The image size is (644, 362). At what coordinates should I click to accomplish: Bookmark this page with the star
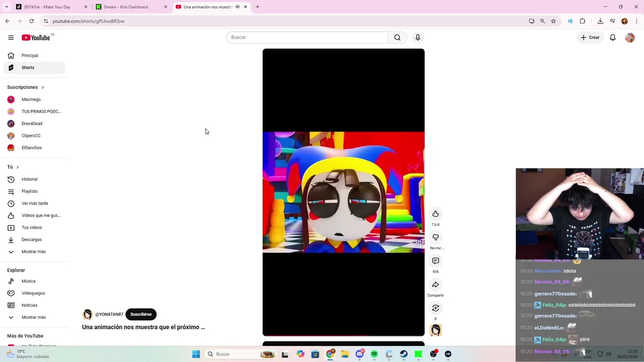point(553,21)
